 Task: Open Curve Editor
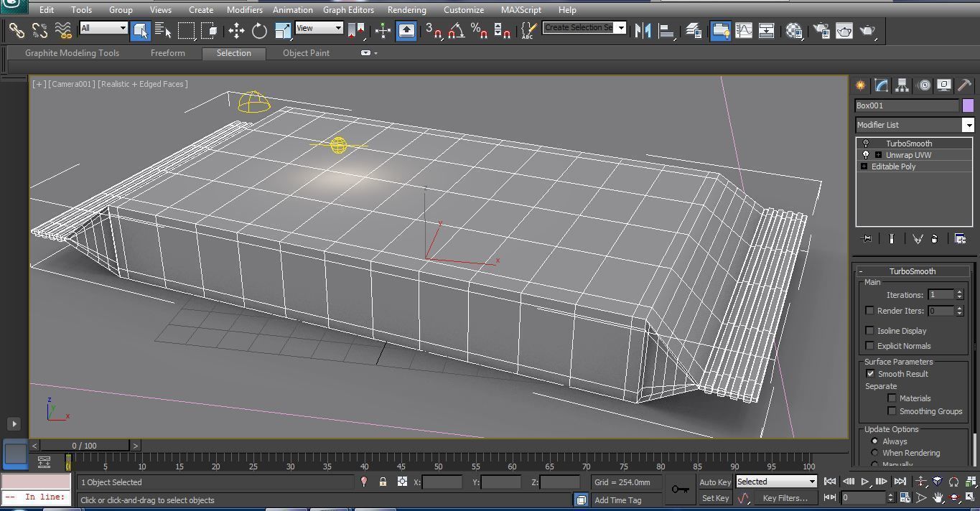(743, 30)
